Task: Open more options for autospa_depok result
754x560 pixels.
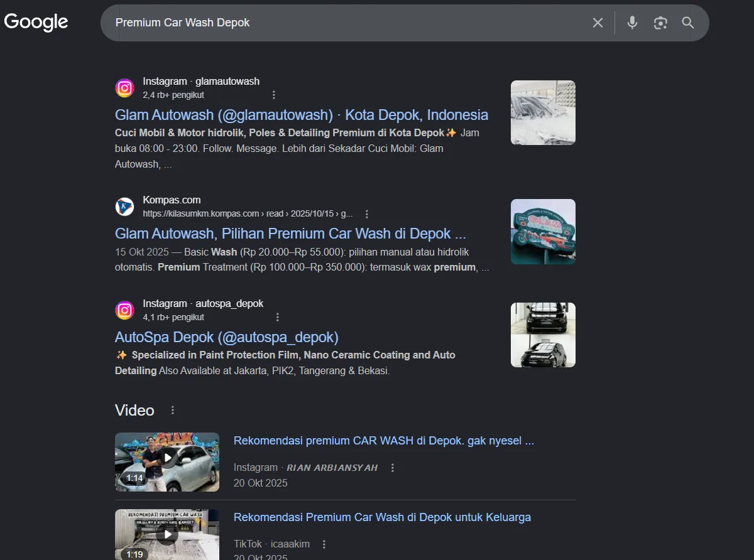Action: [278, 317]
